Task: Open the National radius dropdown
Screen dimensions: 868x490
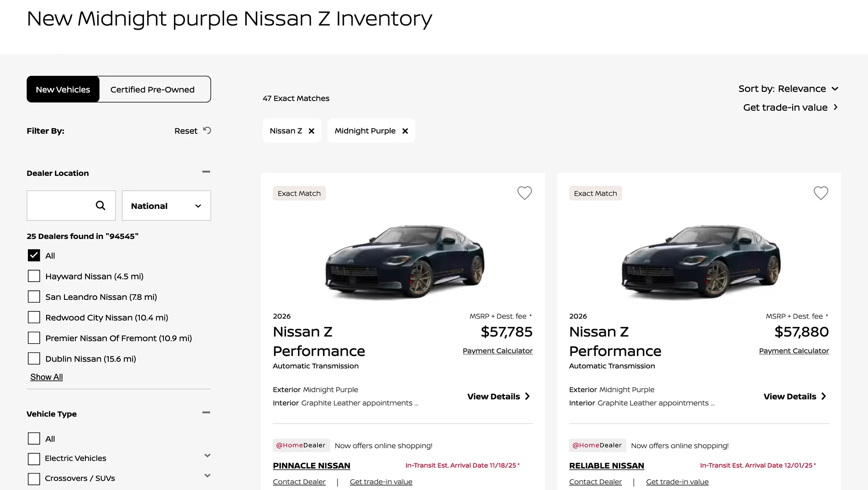Action: tap(166, 206)
